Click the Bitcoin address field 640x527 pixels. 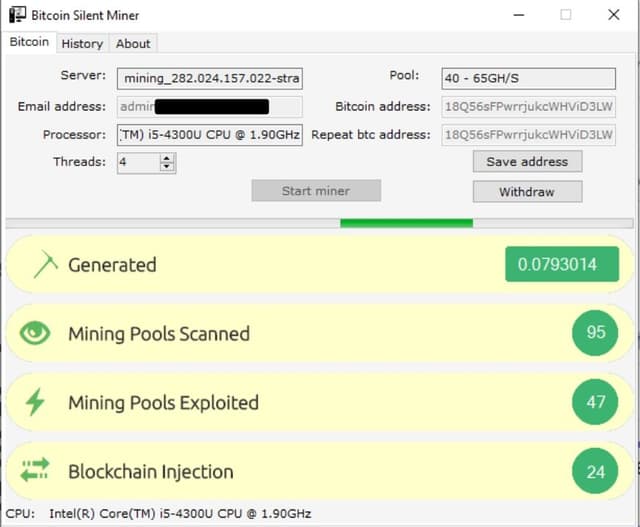(x=529, y=107)
